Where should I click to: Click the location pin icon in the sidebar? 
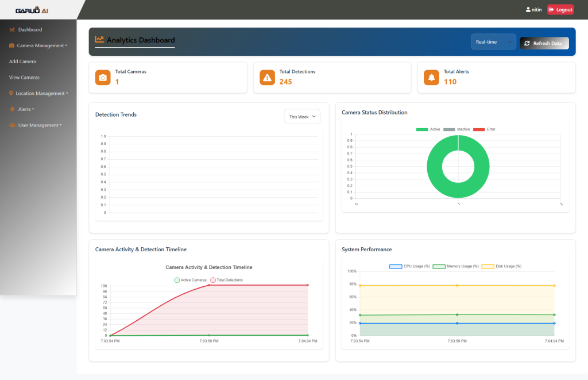click(11, 93)
